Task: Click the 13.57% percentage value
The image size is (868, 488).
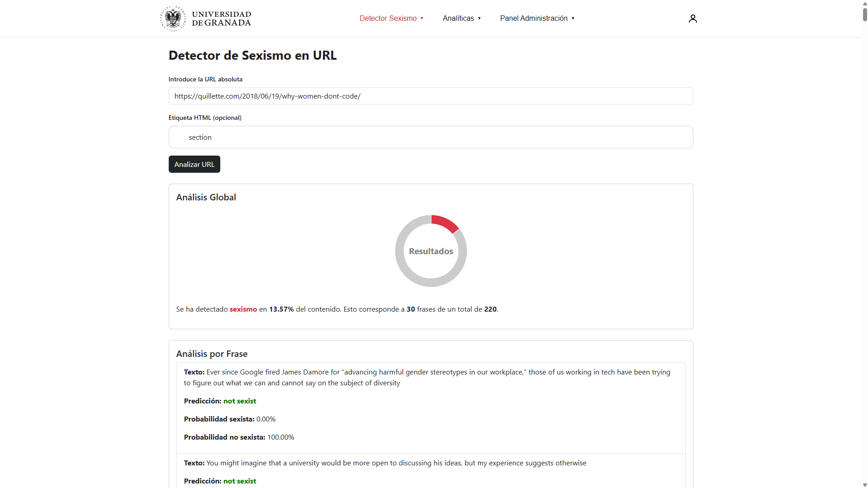Action: tap(281, 309)
